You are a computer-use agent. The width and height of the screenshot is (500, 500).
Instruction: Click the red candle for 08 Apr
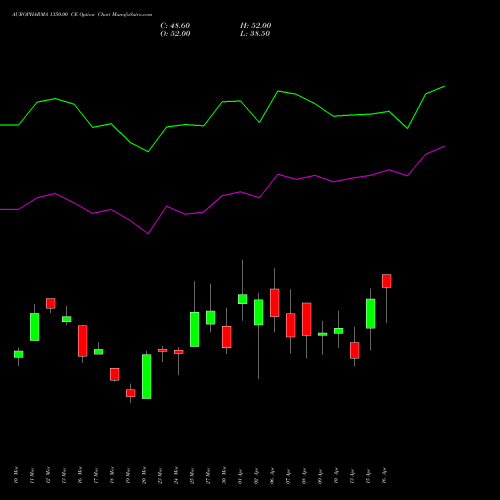click(x=307, y=319)
